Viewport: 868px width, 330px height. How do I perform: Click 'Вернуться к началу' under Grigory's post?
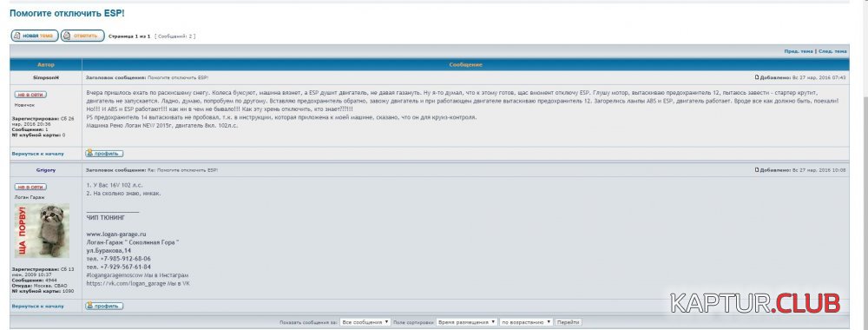click(x=37, y=307)
